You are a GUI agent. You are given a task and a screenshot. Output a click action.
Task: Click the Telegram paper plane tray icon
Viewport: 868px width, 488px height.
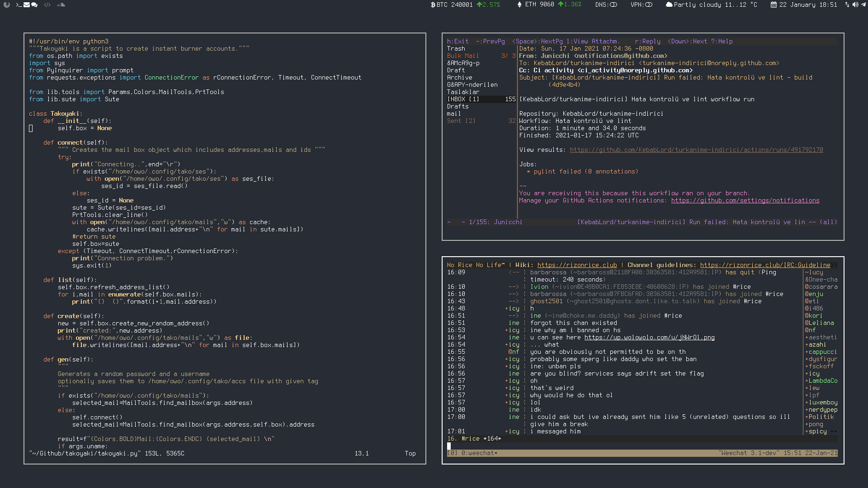863,5
